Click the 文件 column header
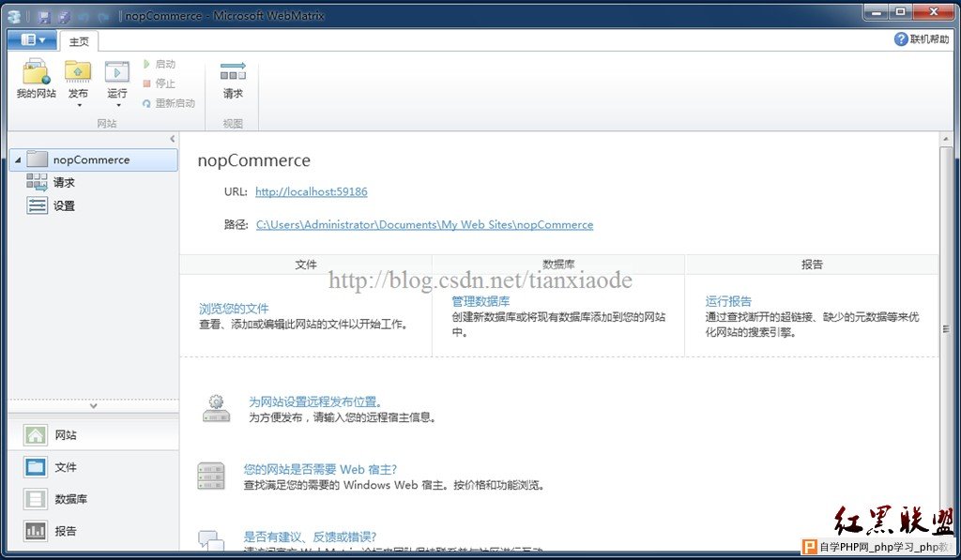The width and height of the screenshot is (961, 560). [306, 265]
